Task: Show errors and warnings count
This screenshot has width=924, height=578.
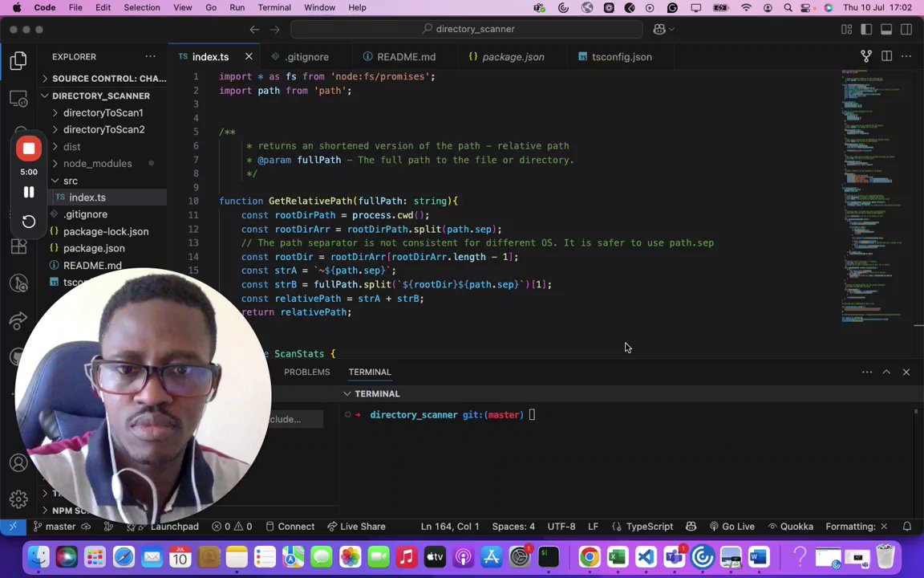Action: [232, 527]
